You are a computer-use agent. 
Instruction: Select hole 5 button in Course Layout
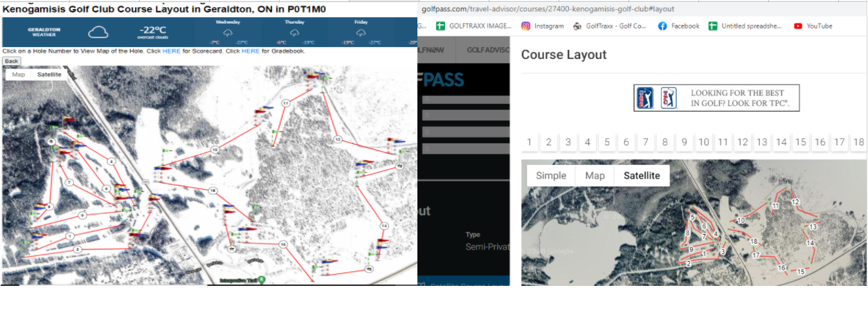[x=607, y=143]
